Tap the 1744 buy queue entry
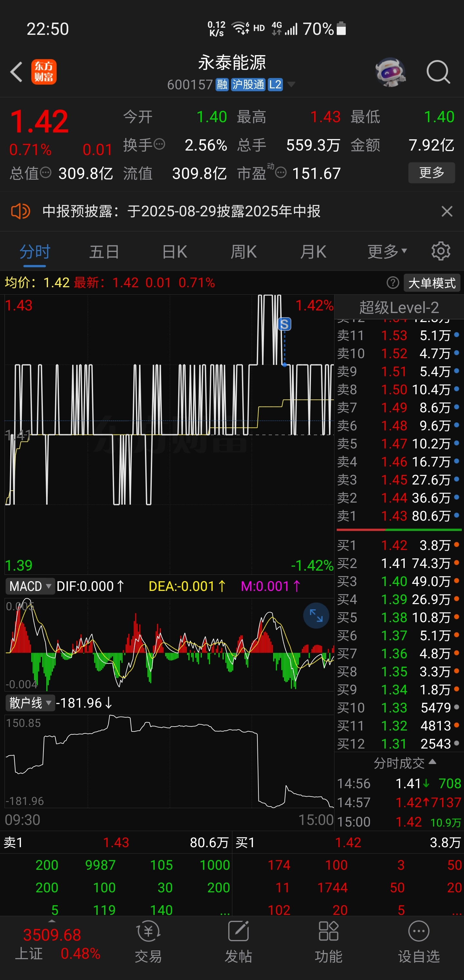This screenshot has width=464, height=980. 333,887
